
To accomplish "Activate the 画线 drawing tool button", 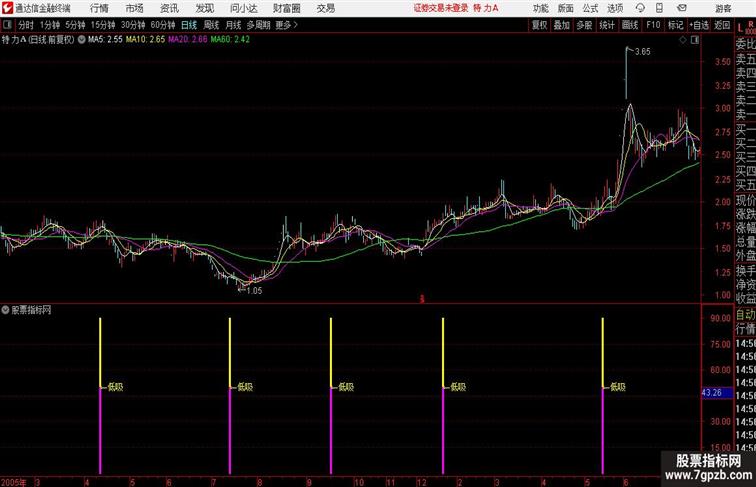I will (630, 25).
